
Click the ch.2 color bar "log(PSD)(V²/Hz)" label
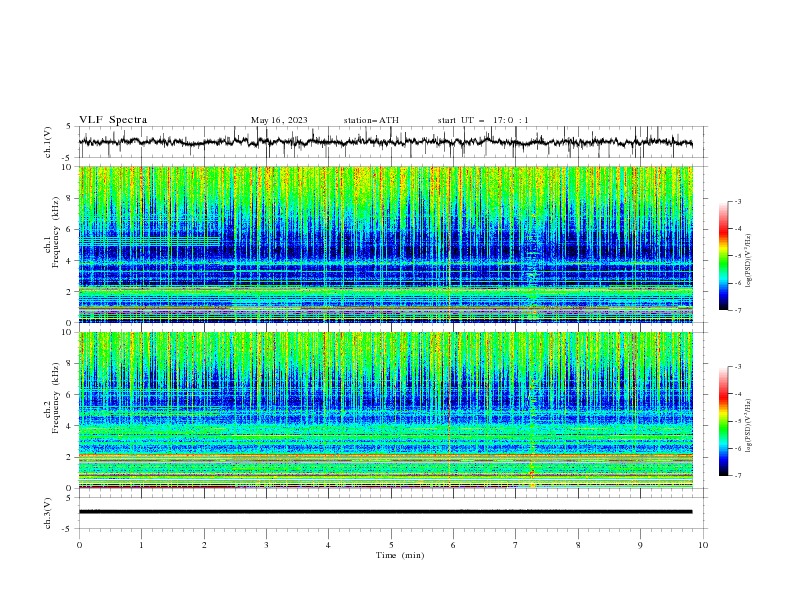tap(749, 426)
